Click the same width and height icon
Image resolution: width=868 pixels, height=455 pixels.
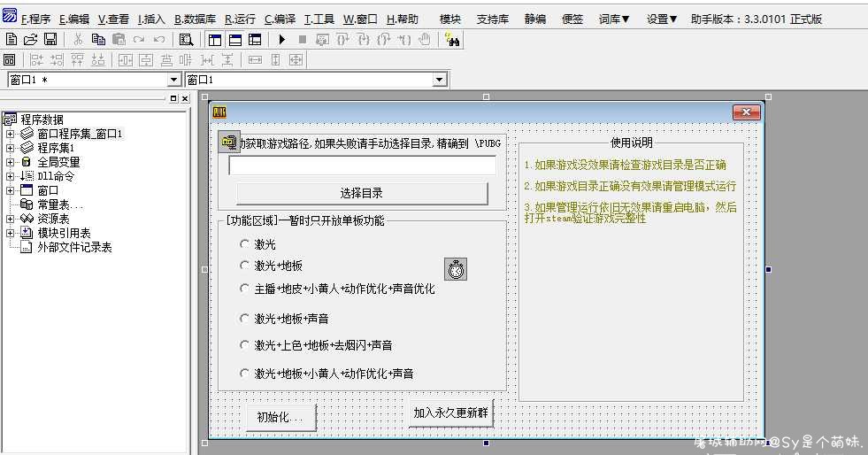tap(296, 60)
